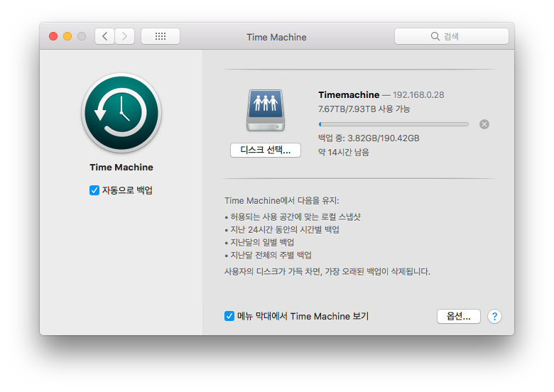The image size is (554, 392).
Task: Click the Time Machine에서 다음을 유지 heading
Action: 281,201
